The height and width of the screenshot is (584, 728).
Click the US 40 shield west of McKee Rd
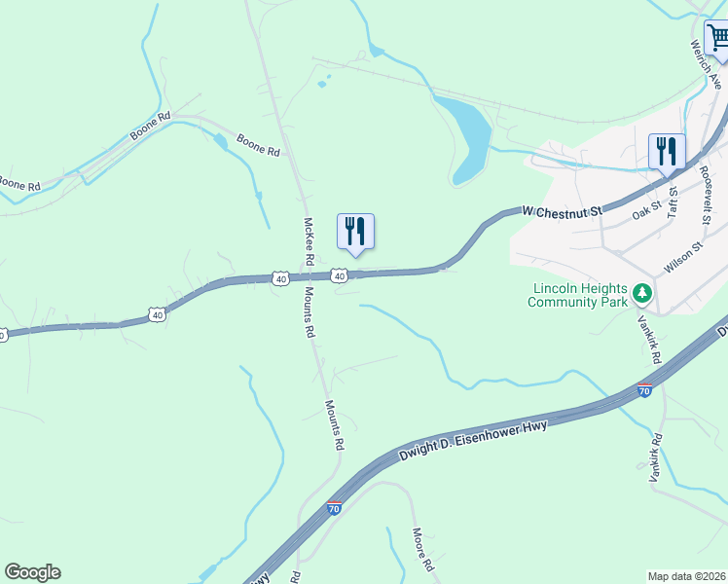(281, 279)
